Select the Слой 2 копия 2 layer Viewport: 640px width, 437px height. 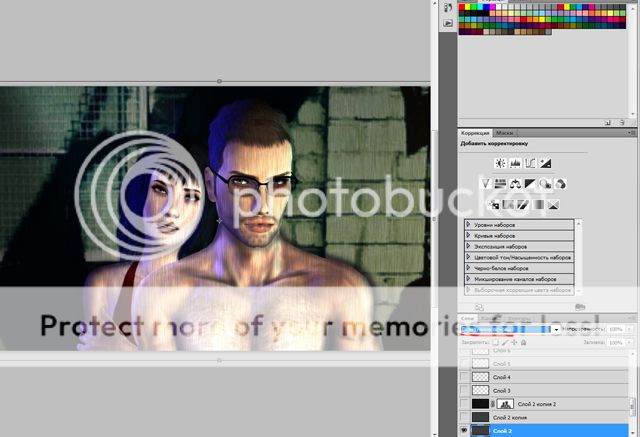[540, 403]
